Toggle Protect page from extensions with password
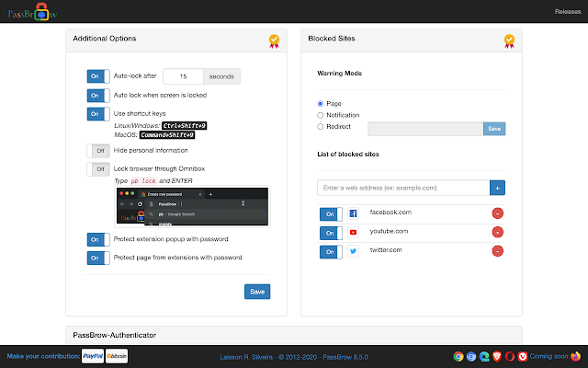The height and width of the screenshot is (368, 588). coord(98,258)
